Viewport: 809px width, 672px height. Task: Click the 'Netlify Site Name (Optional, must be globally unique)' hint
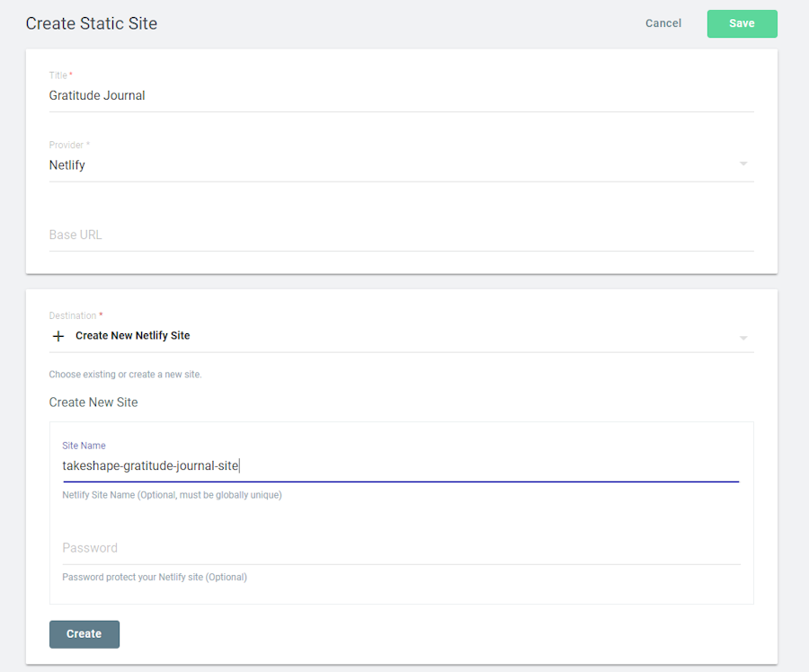[172, 495]
